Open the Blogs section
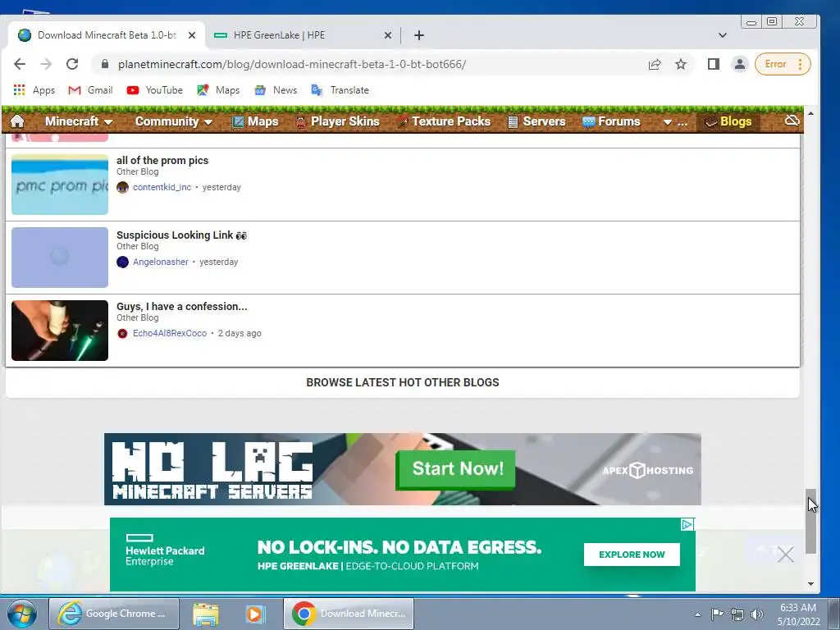 (x=728, y=121)
